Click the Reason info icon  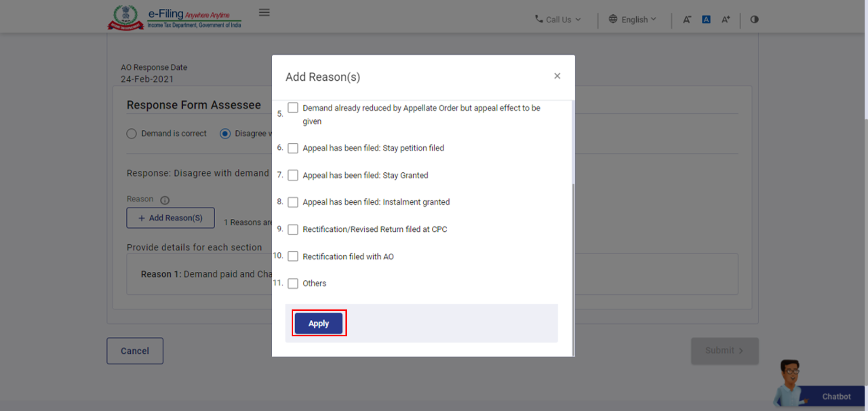[165, 200]
